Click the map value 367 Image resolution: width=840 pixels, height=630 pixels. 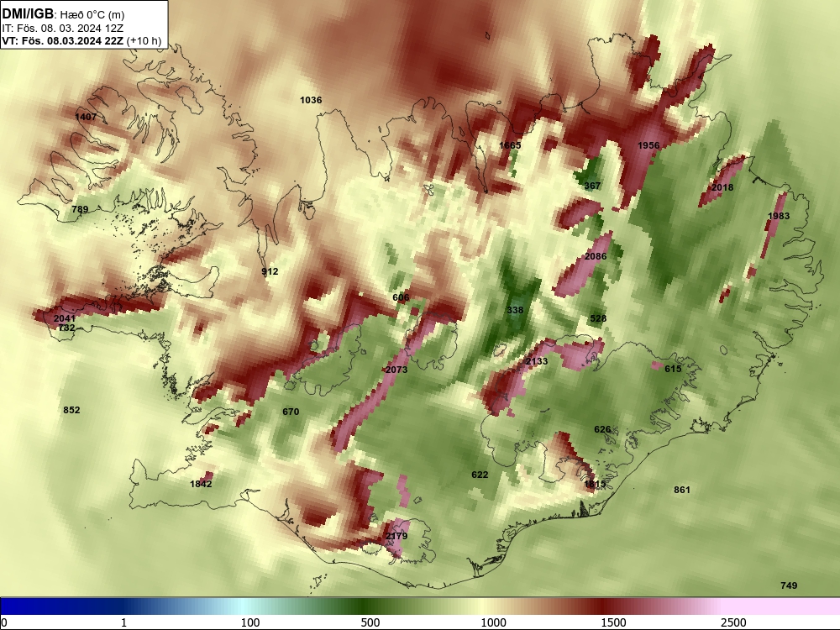point(592,186)
